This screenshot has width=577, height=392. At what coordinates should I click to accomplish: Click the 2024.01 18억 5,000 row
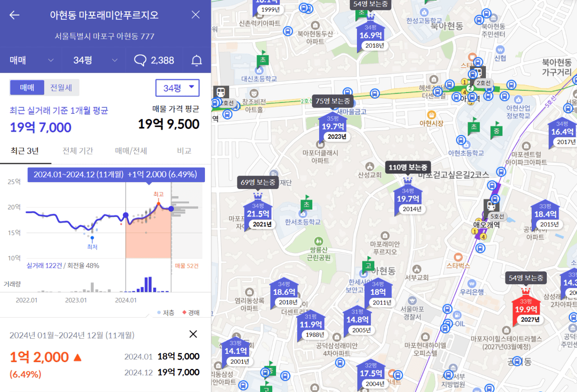click(162, 357)
